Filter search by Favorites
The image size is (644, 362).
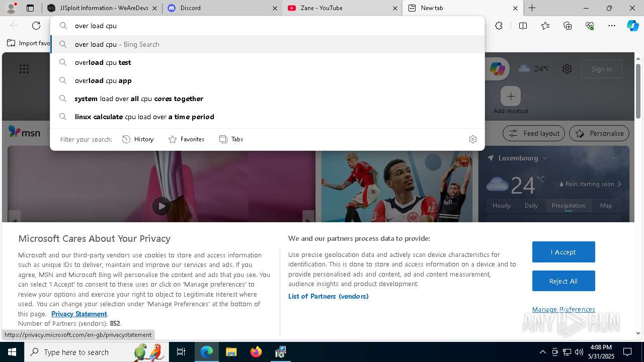click(x=186, y=139)
